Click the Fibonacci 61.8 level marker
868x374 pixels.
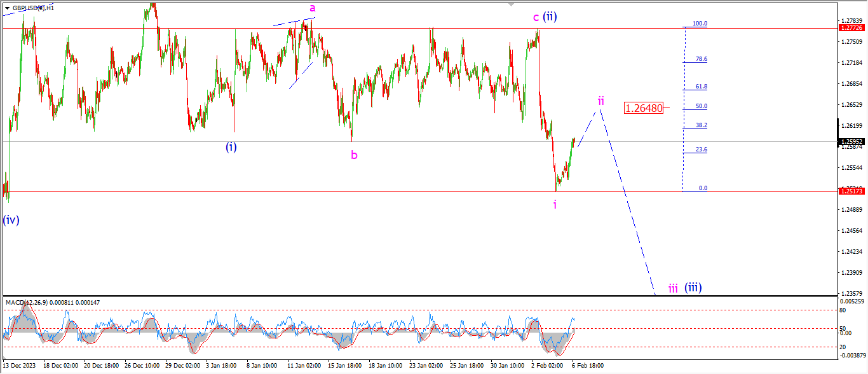click(701, 86)
